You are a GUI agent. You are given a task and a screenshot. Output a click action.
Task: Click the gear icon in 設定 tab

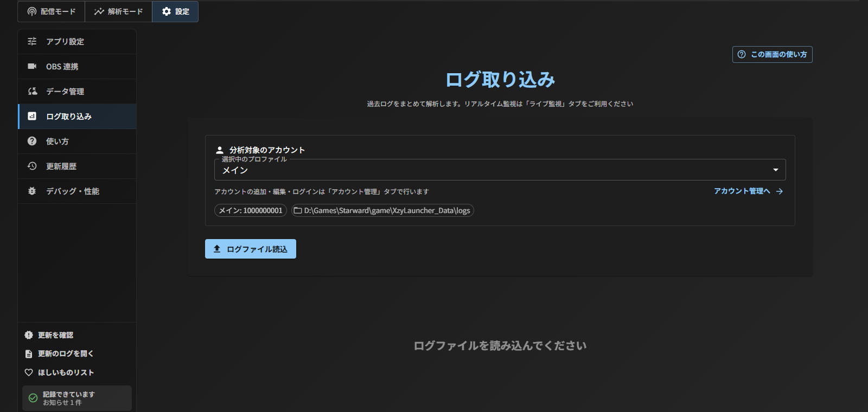(167, 11)
